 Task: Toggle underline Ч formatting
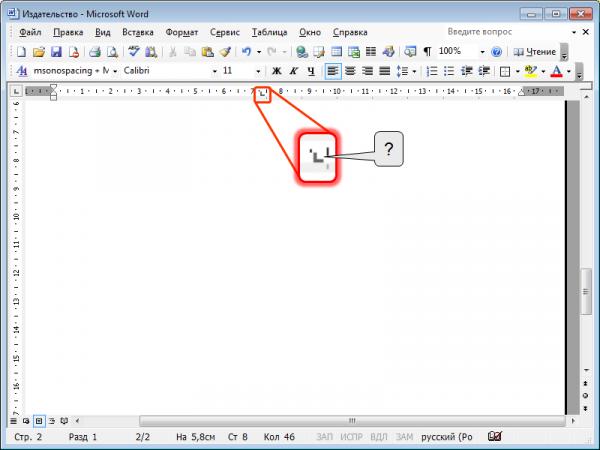[x=311, y=71]
